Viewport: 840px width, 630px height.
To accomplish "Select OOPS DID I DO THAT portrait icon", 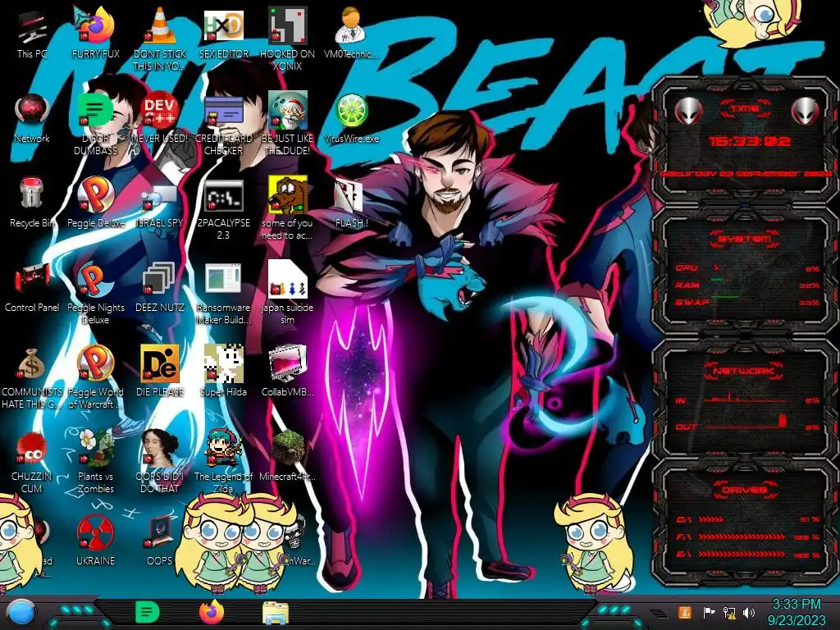I will 160,463.
